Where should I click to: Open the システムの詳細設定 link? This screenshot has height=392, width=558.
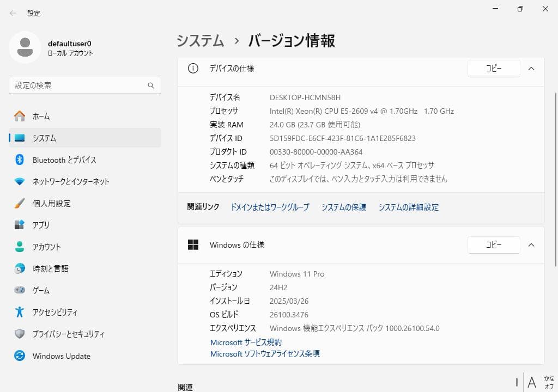[x=408, y=207]
